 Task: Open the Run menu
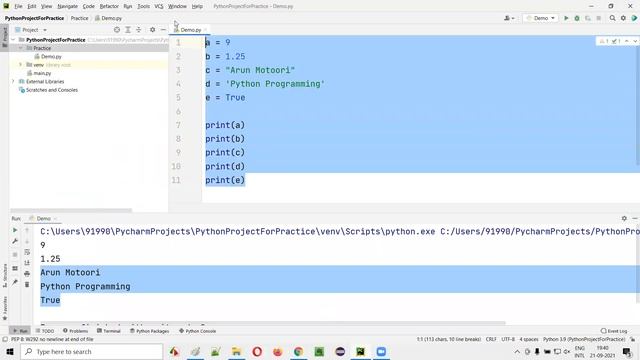pyautogui.click(x=128, y=7)
